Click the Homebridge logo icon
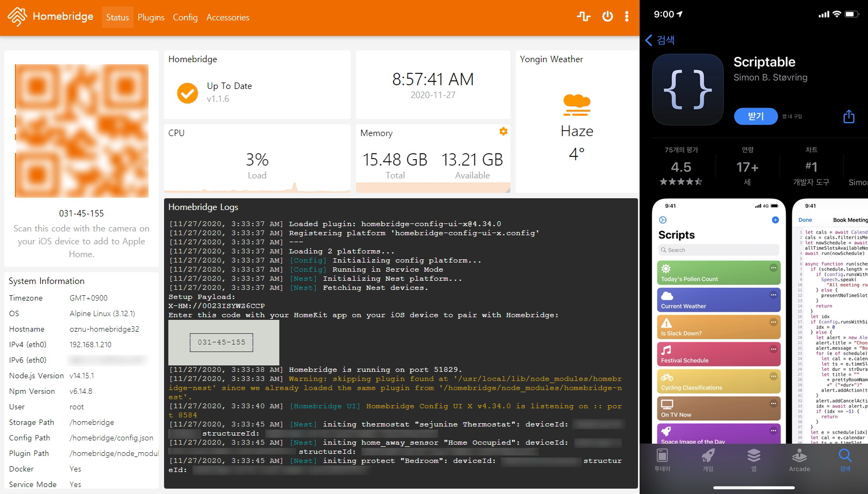 17,17
